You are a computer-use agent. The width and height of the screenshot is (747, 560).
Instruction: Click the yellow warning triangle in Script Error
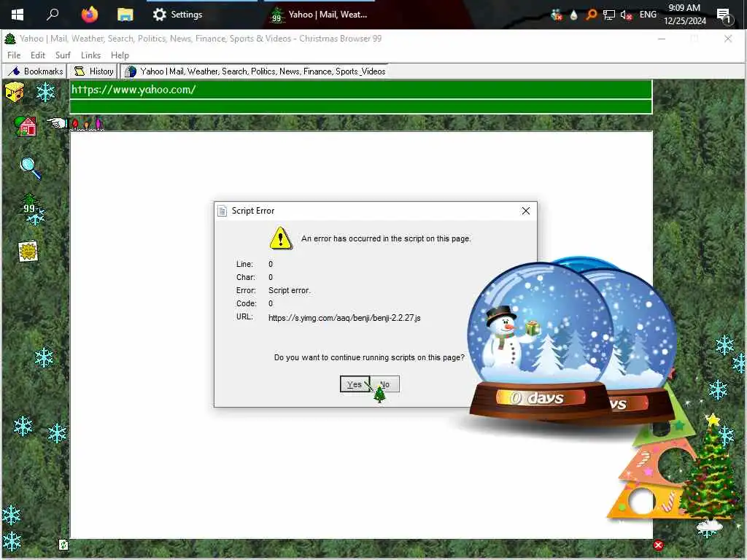(281, 238)
